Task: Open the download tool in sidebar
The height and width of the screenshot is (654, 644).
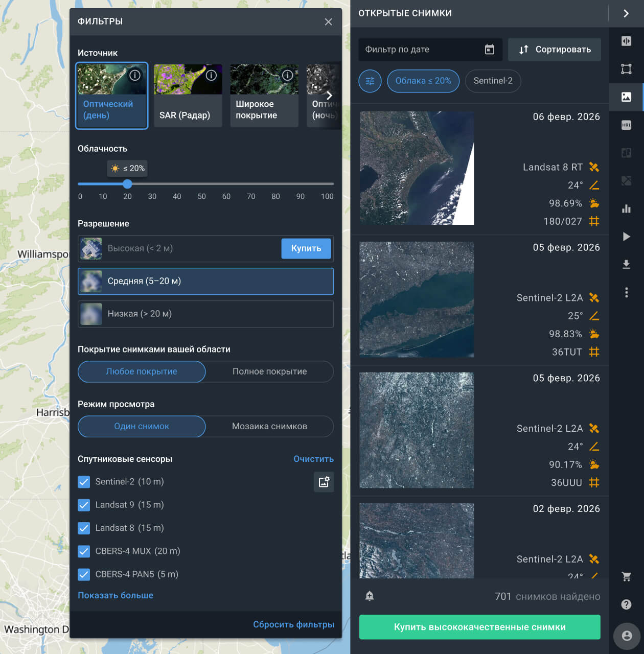Action: 626,264
